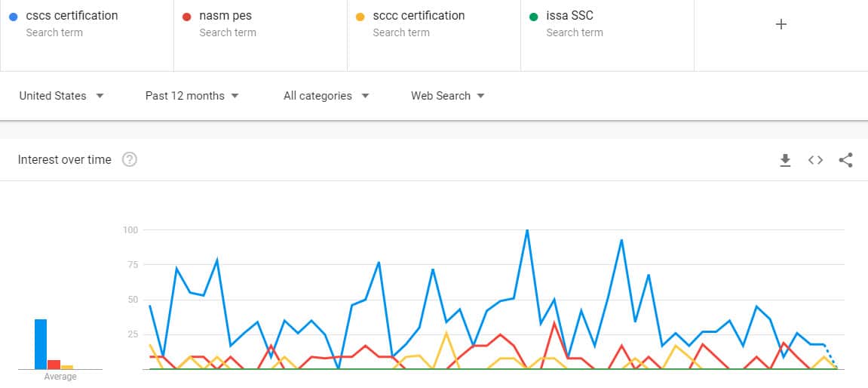Open the help icon beside Interest over time
This screenshot has width=868, height=388.
[x=130, y=159]
